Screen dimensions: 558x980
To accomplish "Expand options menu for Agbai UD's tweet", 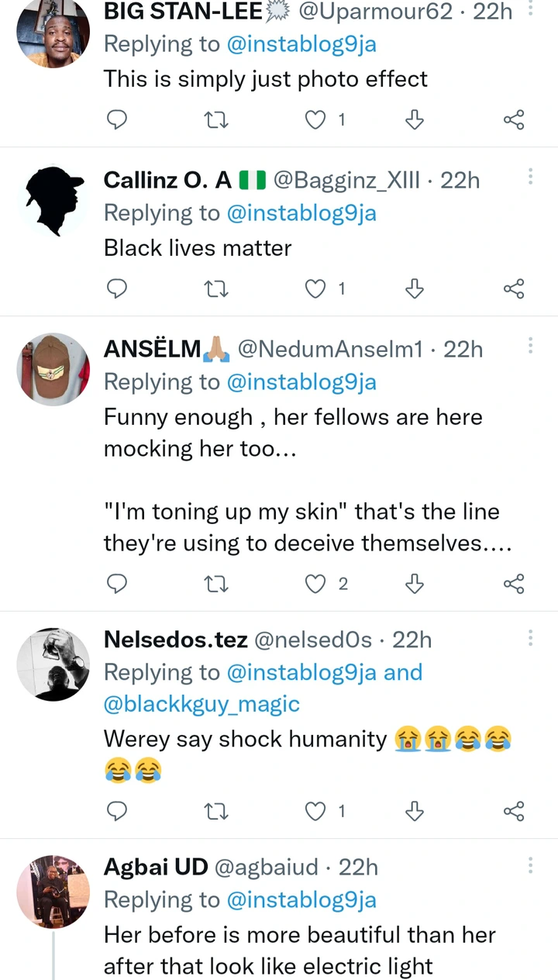I will click(x=531, y=864).
